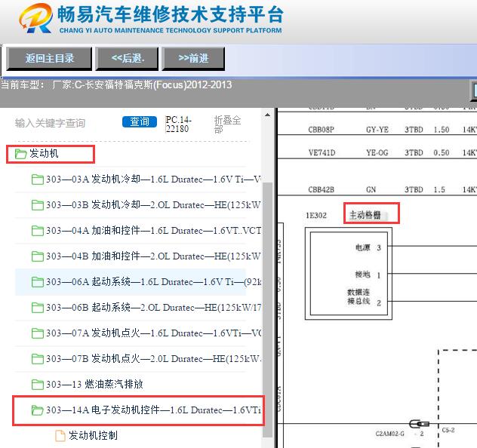Click the 畅易汽车维修技术支持平台 logo
The height and width of the screenshot is (448, 477).
click(x=151, y=18)
